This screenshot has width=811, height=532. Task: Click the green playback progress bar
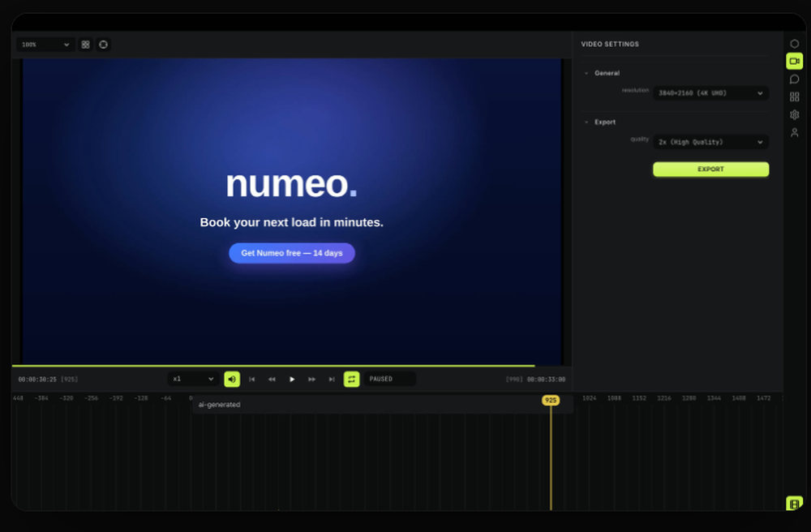point(273,366)
